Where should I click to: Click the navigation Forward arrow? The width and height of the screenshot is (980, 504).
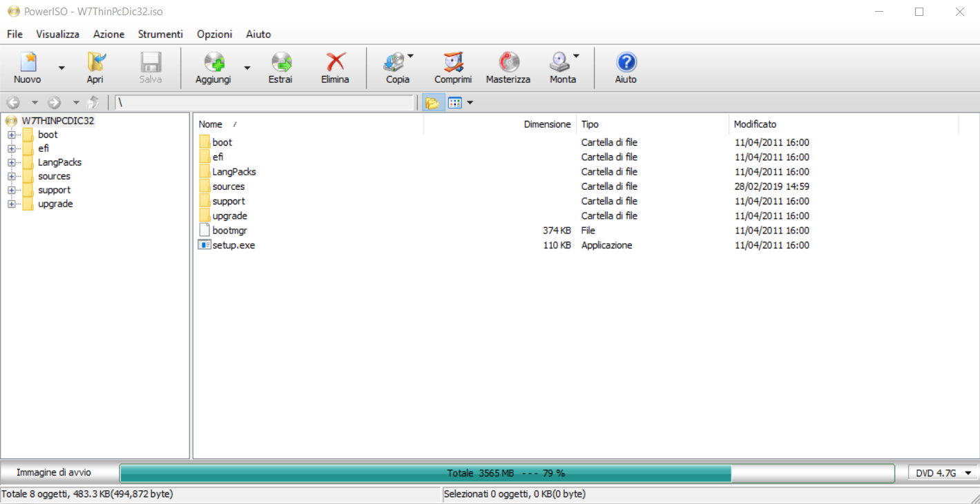point(54,103)
